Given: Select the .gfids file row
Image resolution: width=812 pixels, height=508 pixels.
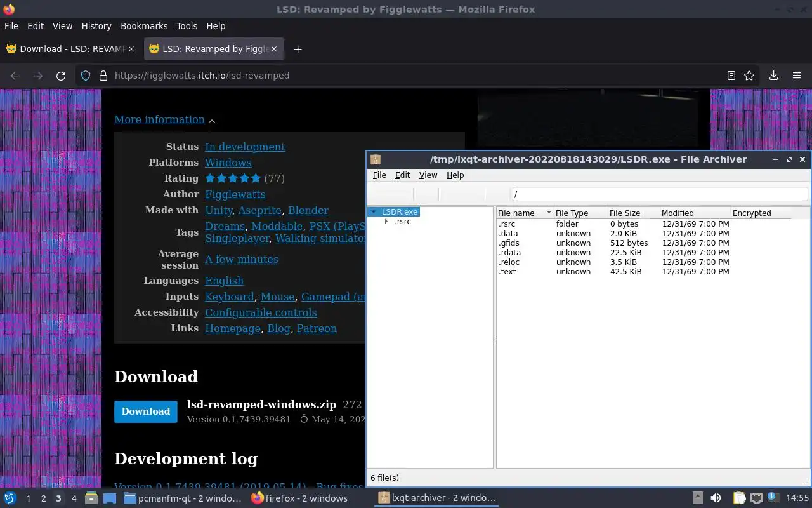Looking at the screenshot, I should (x=644, y=243).
